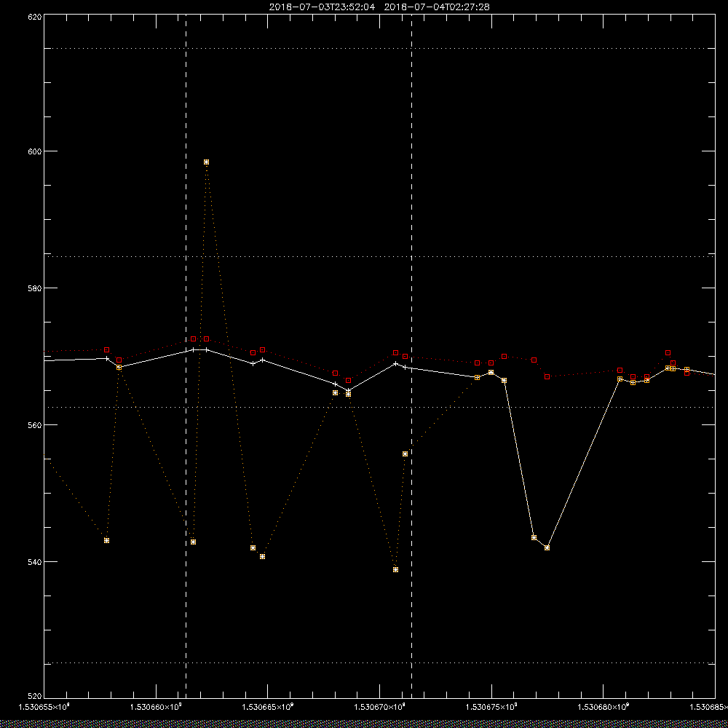
Task: Click the x-axis label 1.530660×10⁹
Action: click(157, 707)
